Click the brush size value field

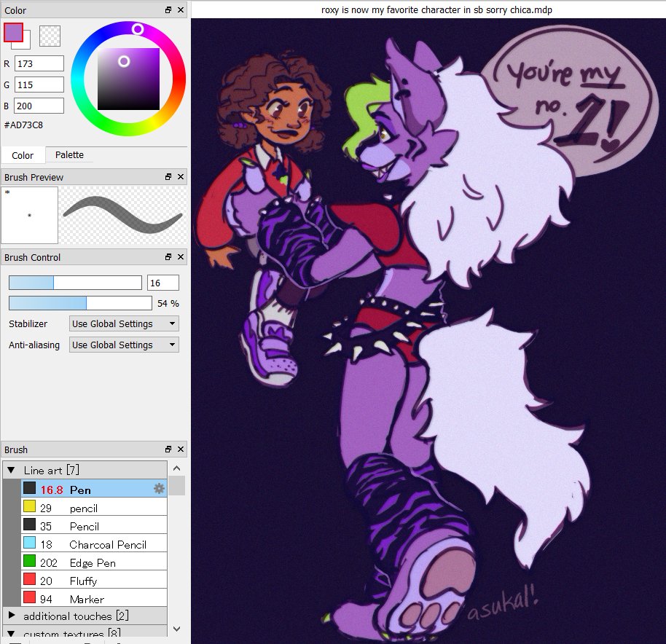coord(163,283)
